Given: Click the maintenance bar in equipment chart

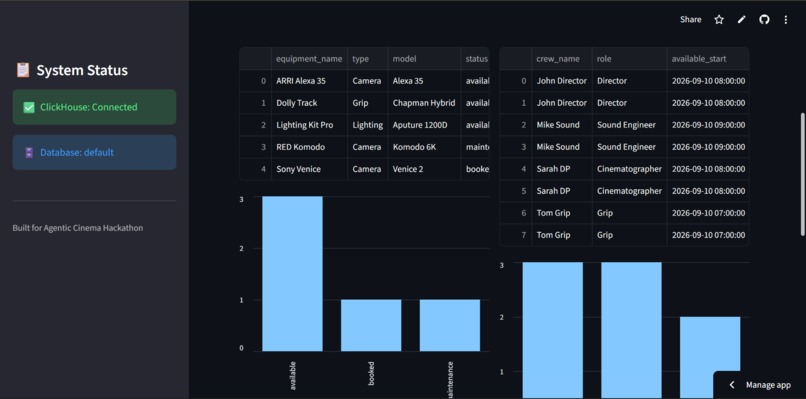Looking at the screenshot, I should pyautogui.click(x=450, y=325).
